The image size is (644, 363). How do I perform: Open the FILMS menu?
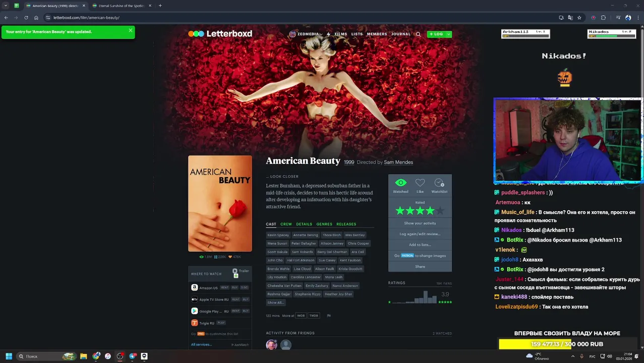(x=341, y=34)
